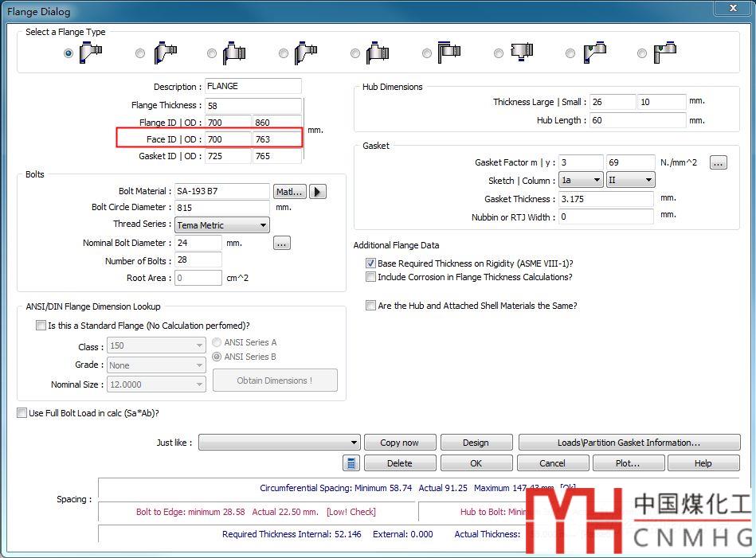Expand the Just like dropdown list
This screenshot has width=756, height=558.
279,443
